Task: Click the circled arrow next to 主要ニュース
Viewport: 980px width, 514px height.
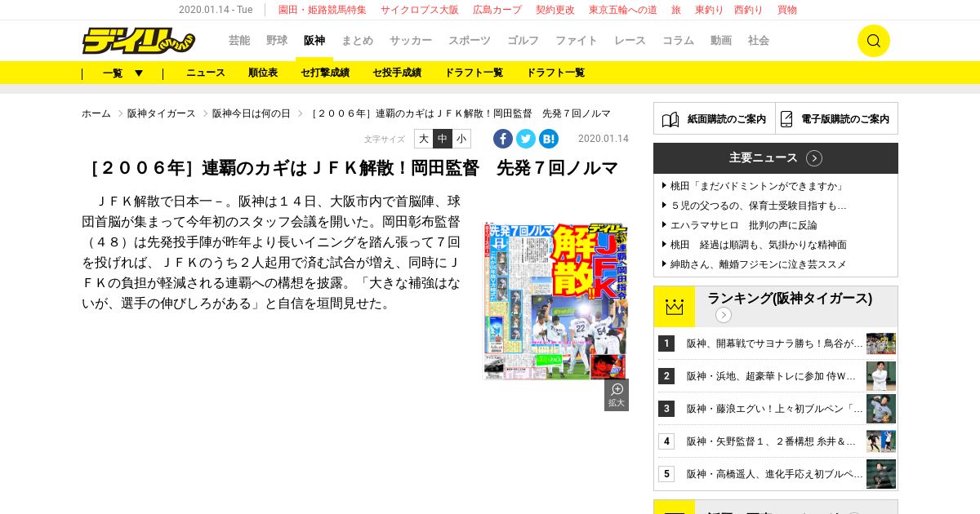Action: click(x=814, y=158)
